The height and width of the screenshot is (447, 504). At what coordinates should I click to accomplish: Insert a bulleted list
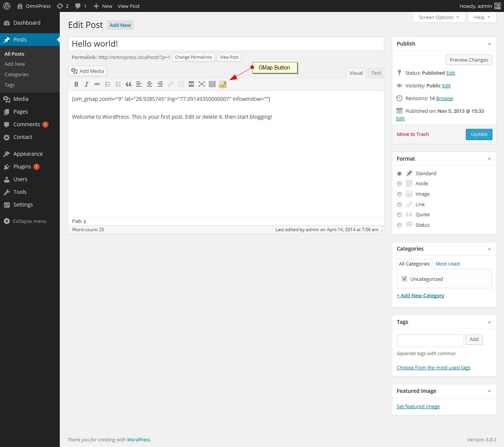pos(108,84)
